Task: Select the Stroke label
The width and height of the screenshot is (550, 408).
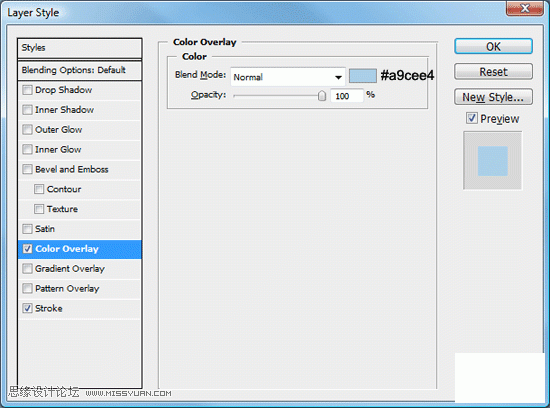Action: pos(49,308)
